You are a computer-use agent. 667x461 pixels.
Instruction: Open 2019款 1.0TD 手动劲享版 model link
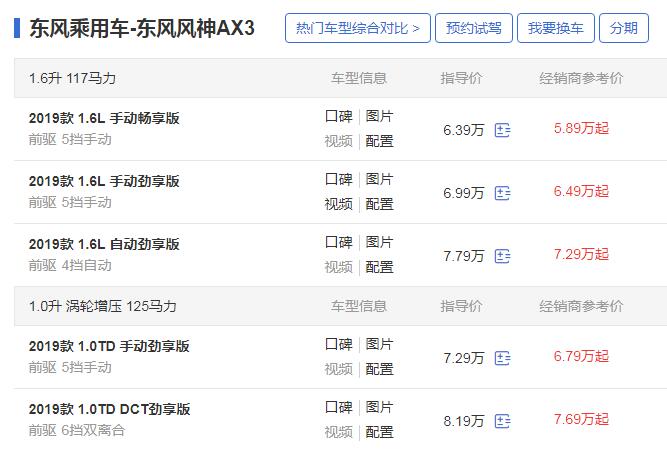pos(109,346)
